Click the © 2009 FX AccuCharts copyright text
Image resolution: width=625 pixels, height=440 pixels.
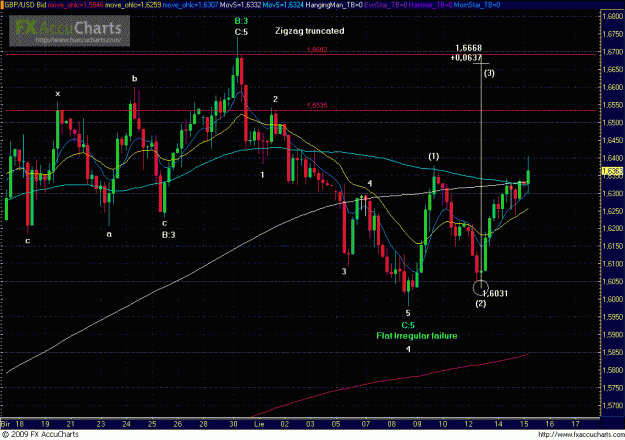point(40,434)
